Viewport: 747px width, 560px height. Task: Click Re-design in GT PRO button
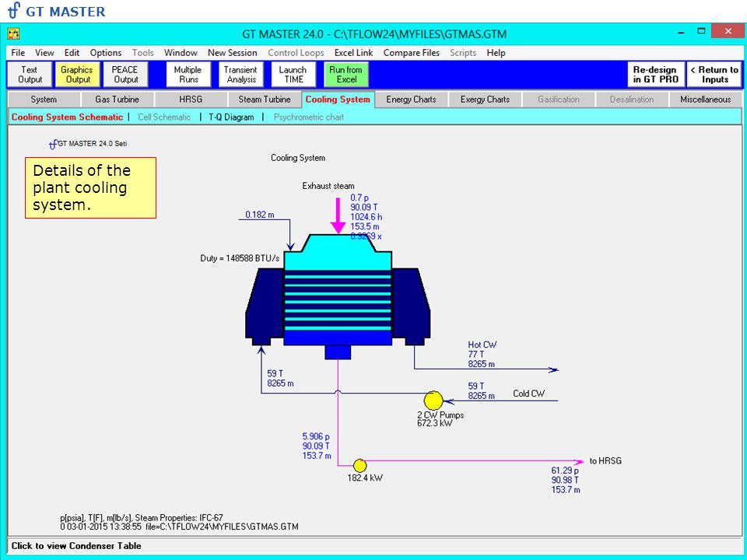(x=656, y=75)
